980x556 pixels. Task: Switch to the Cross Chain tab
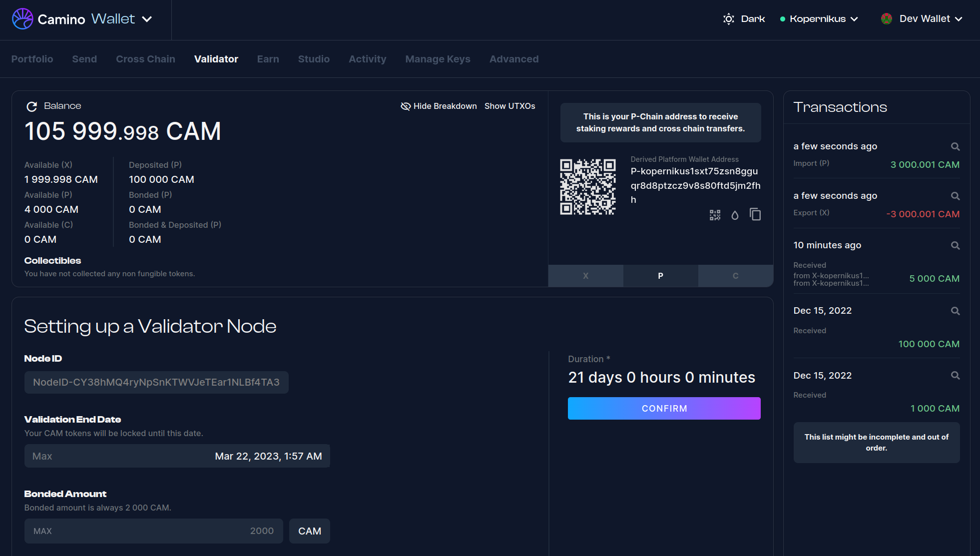pyautogui.click(x=145, y=59)
